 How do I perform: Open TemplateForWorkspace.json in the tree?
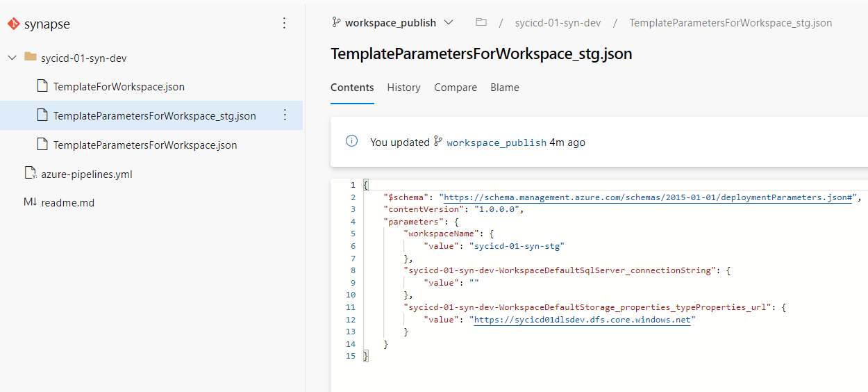pos(119,87)
